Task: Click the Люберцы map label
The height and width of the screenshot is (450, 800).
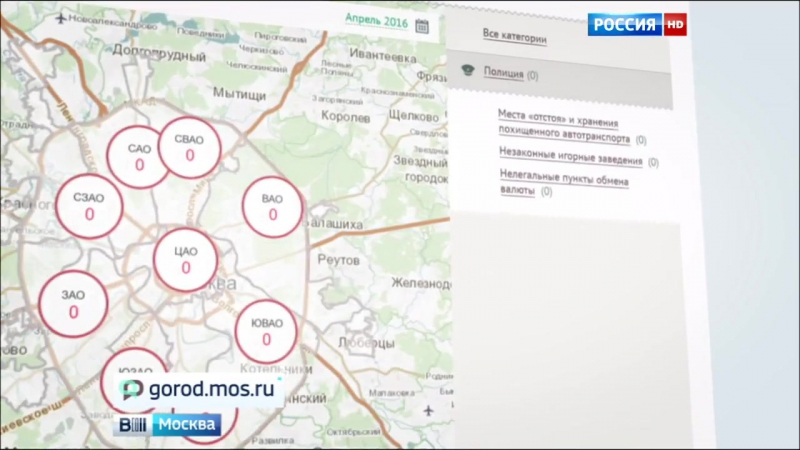Action: pyautogui.click(x=366, y=343)
